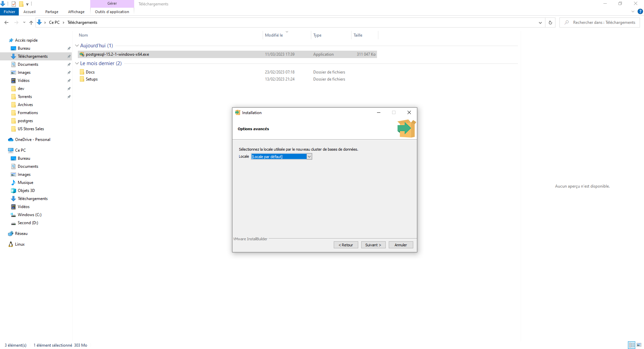Image resolution: width=644 pixels, height=349 pixels.
Task: Open the Formations folder in sidebar
Action: 28,113
